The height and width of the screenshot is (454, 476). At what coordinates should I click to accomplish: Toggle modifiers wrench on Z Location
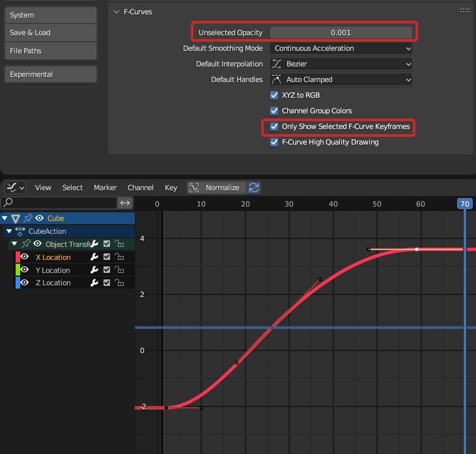click(x=94, y=283)
